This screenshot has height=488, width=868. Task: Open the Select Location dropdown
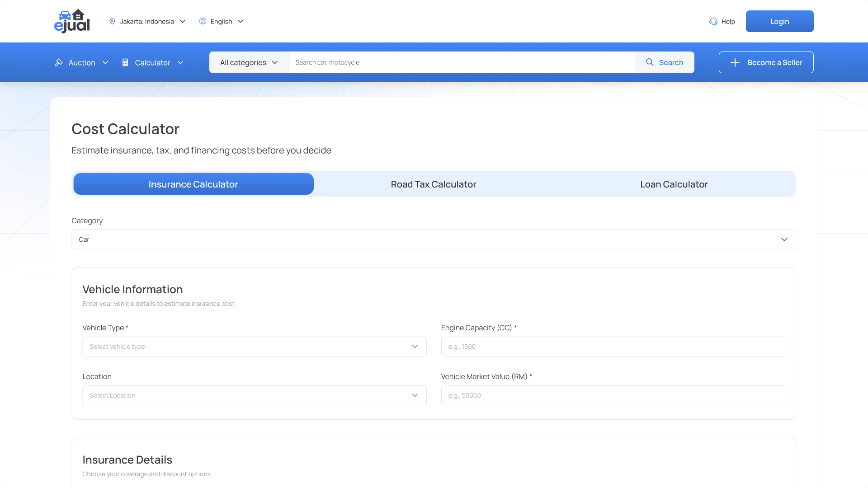(254, 395)
